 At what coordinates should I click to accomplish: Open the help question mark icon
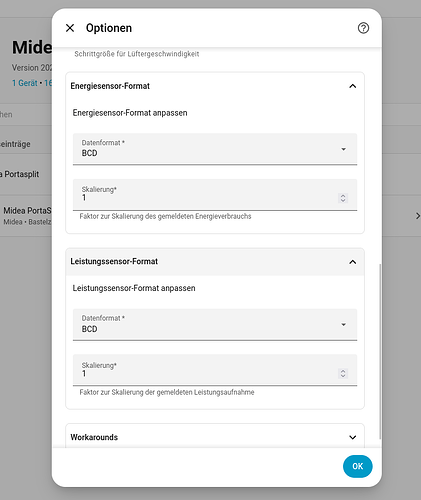(x=363, y=28)
